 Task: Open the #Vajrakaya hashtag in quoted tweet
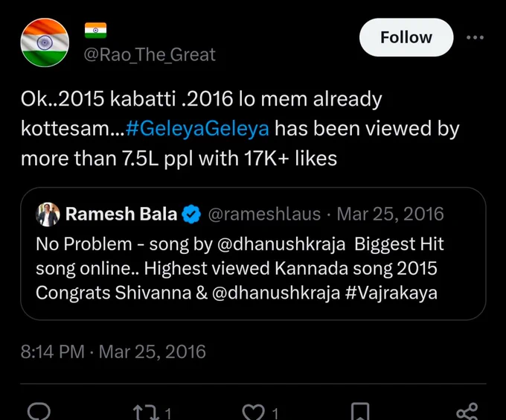391,293
